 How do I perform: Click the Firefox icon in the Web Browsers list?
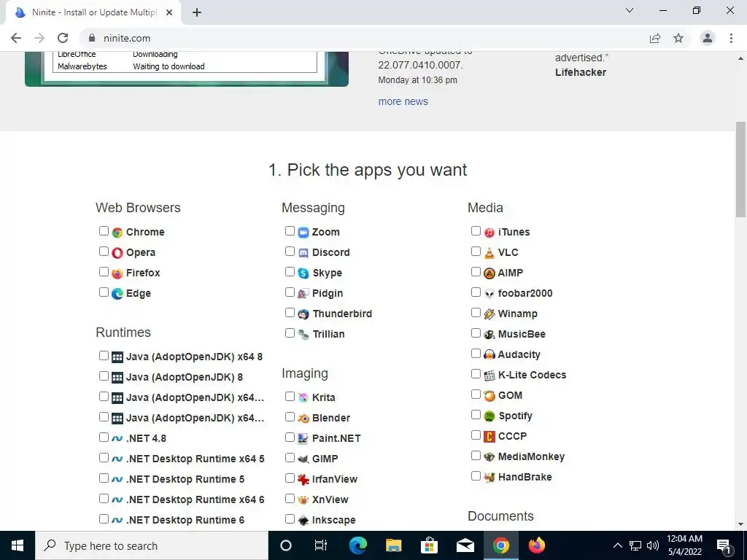pos(117,273)
